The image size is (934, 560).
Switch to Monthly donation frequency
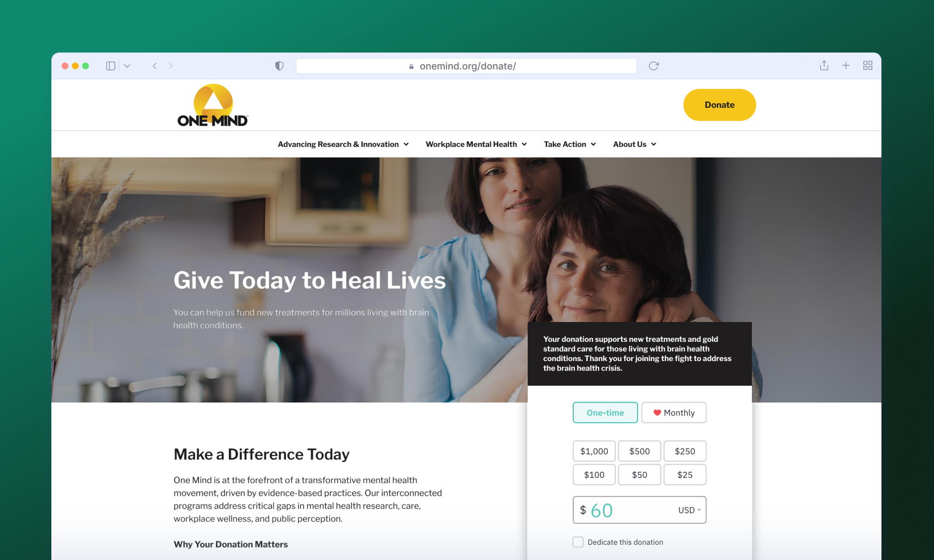pos(674,412)
